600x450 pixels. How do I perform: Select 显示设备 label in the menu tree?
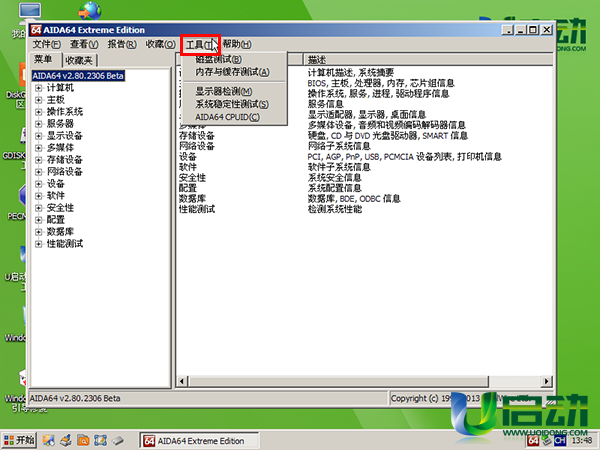(x=65, y=136)
